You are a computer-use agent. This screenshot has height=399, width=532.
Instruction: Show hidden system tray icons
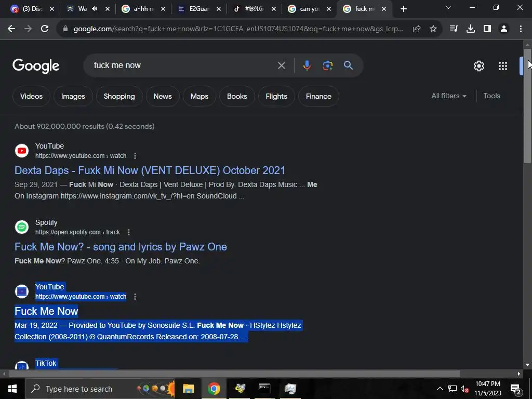[440, 389]
